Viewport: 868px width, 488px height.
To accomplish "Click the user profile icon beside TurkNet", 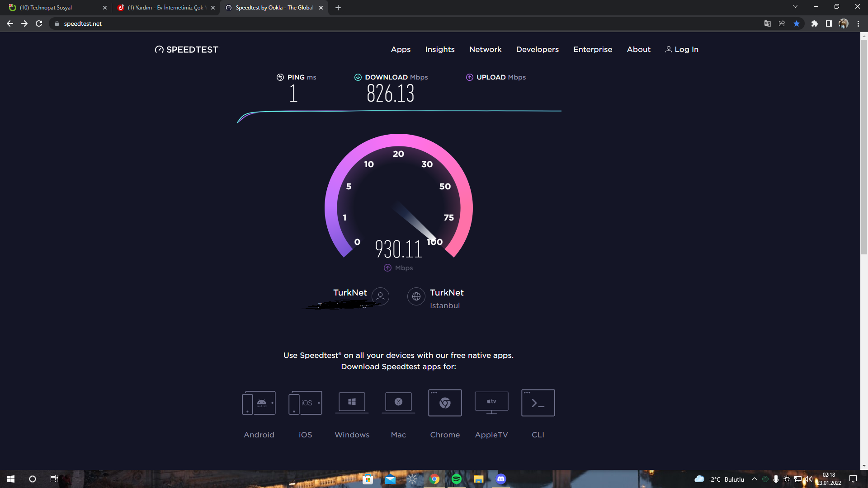I will (x=380, y=296).
